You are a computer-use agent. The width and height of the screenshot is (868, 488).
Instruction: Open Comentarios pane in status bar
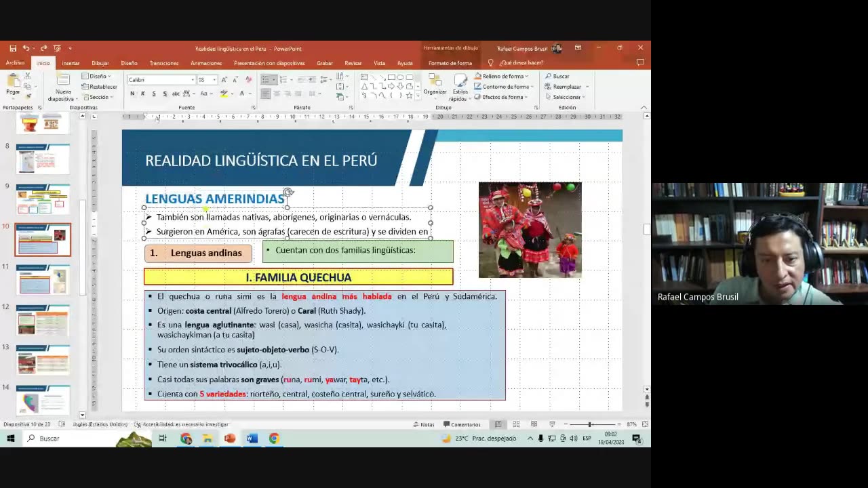(462, 424)
